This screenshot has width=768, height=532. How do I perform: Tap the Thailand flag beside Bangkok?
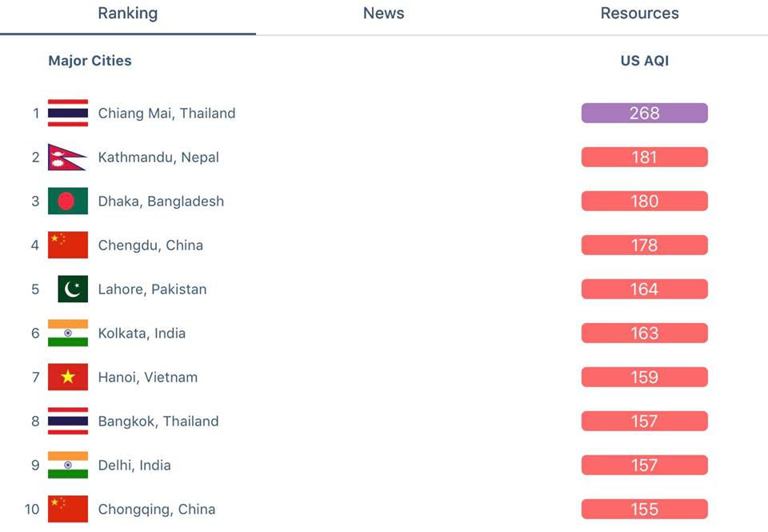click(68, 422)
